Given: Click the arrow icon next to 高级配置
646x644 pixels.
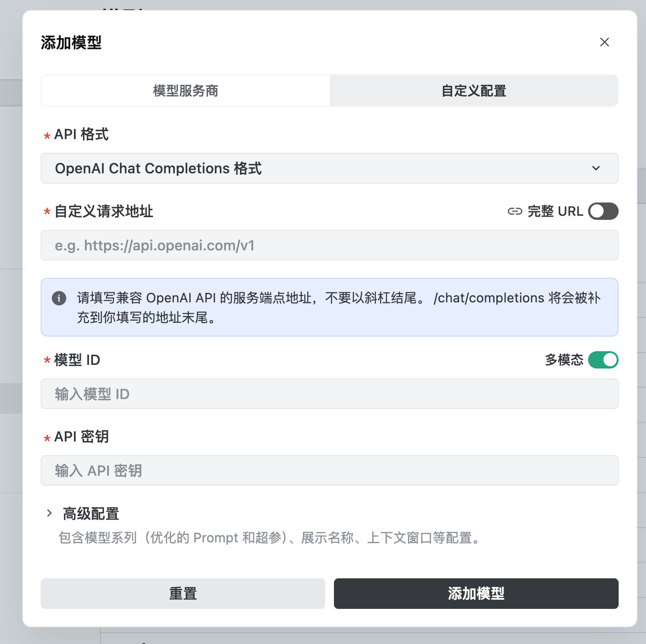Looking at the screenshot, I should coord(49,513).
